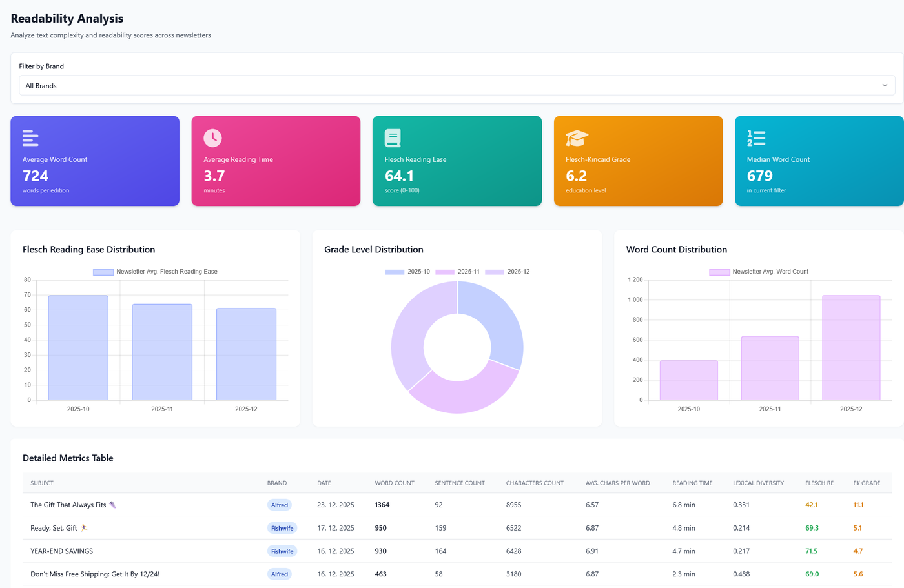This screenshot has height=588, width=904.
Task: Click the 2025-11 bar in Flesch Reading Ease chart
Action: [x=162, y=352]
